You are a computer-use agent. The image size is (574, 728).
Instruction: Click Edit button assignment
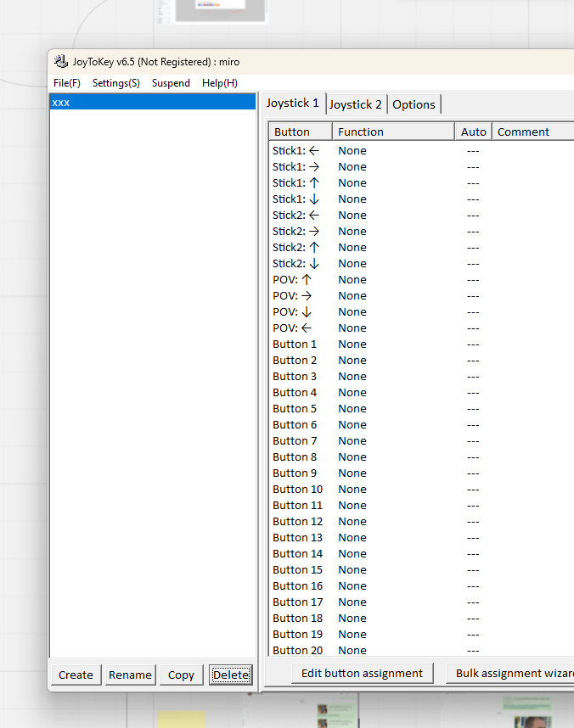coord(362,673)
